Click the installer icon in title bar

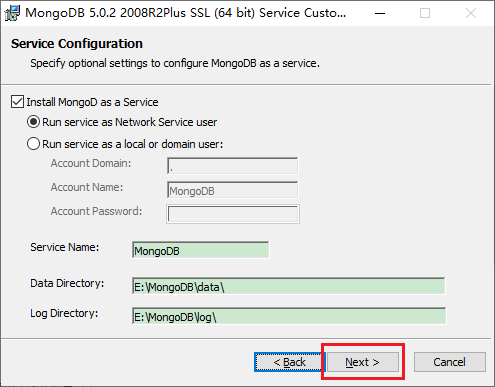pos(12,13)
